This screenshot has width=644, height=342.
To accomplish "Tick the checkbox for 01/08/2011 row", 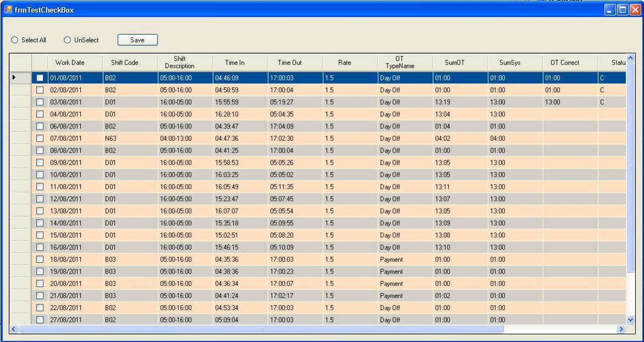I will pos(40,78).
